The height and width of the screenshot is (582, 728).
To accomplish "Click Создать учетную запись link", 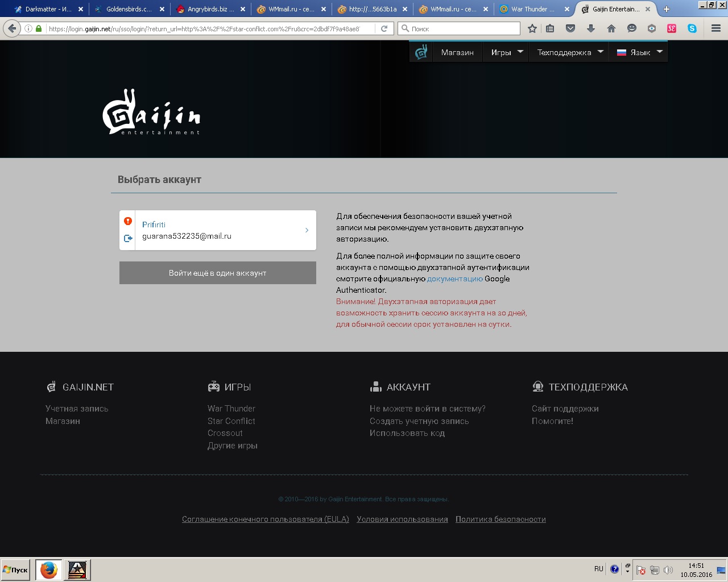I will [419, 421].
